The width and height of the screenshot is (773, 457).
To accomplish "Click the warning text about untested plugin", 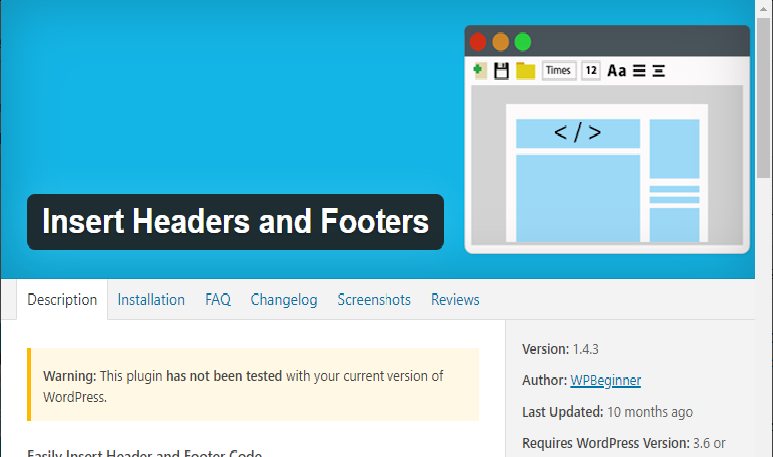I will coord(243,387).
